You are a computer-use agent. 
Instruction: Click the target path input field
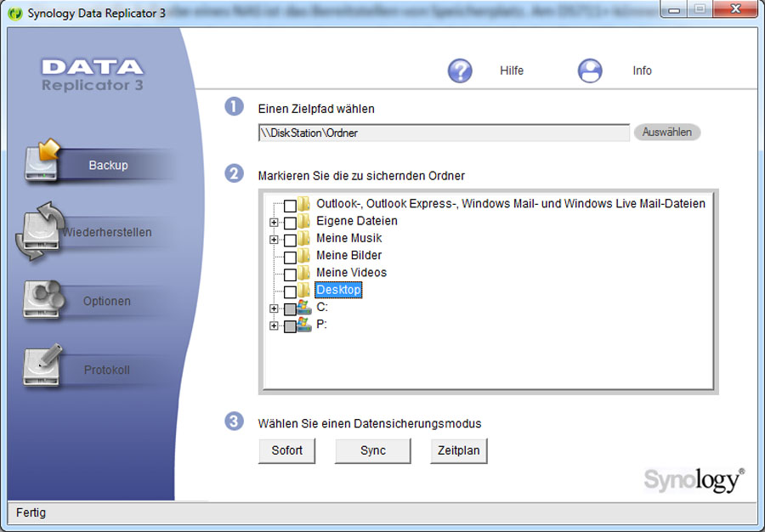(x=444, y=133)
